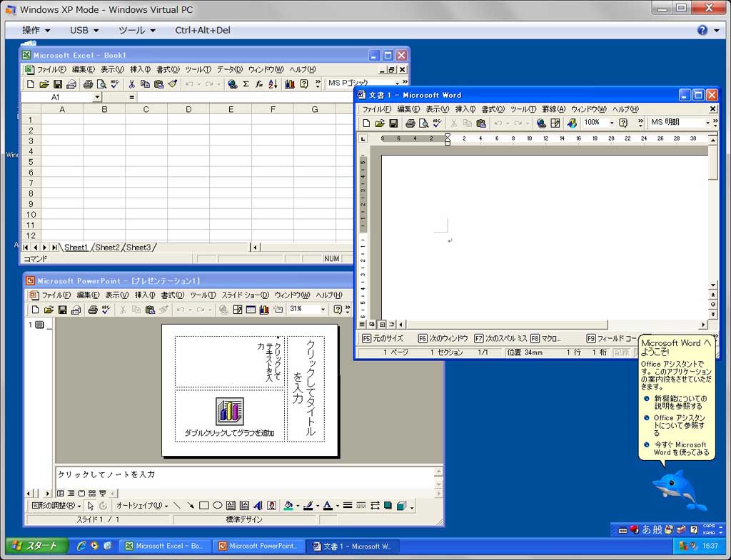Image resolution: width=731 pixels, height=560 pixels.
Task: Open Excel's ファイル menu
Action: pos(51,69)
